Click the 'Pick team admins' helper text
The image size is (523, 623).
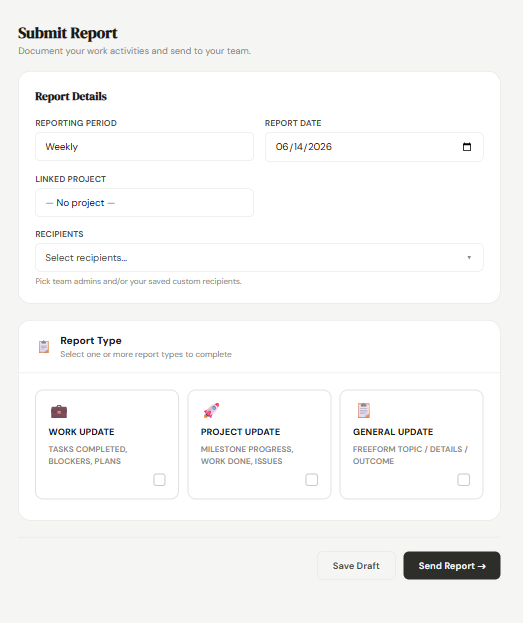138,281
